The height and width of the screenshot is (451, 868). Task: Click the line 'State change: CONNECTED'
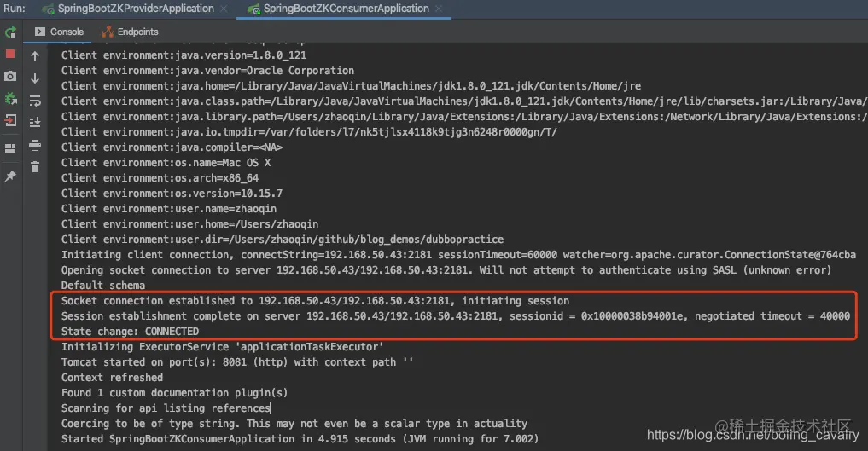click(x=130, y=332)
